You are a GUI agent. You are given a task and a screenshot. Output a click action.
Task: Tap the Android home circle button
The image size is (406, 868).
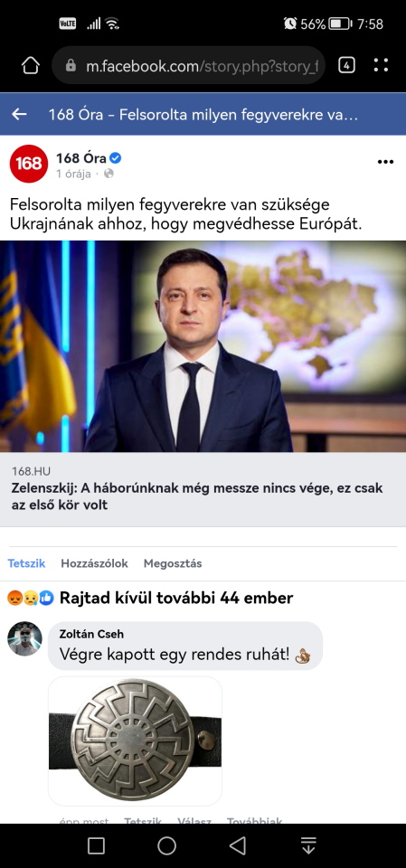tap(166, 845)
